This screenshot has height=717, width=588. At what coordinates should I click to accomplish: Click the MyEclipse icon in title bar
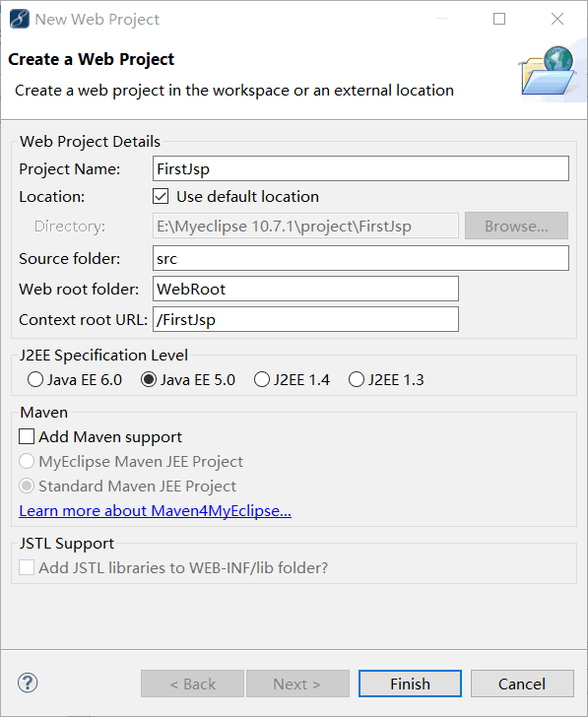coord(19,20)
